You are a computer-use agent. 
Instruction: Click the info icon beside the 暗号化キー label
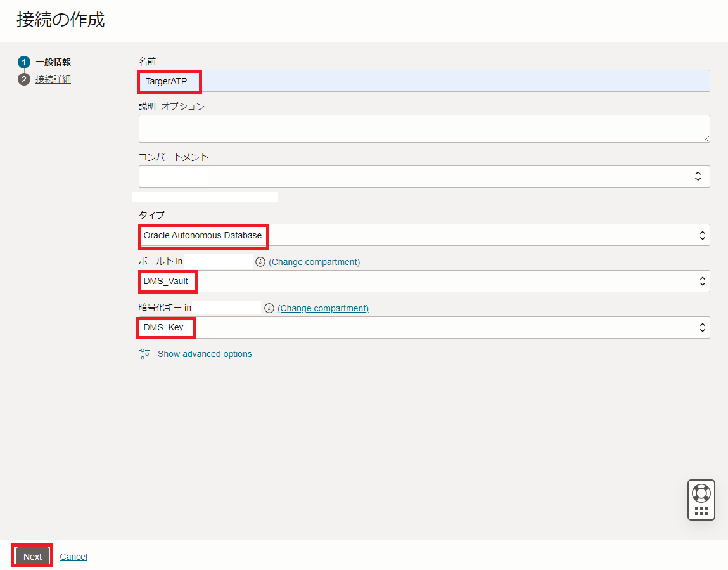(269, 308)
